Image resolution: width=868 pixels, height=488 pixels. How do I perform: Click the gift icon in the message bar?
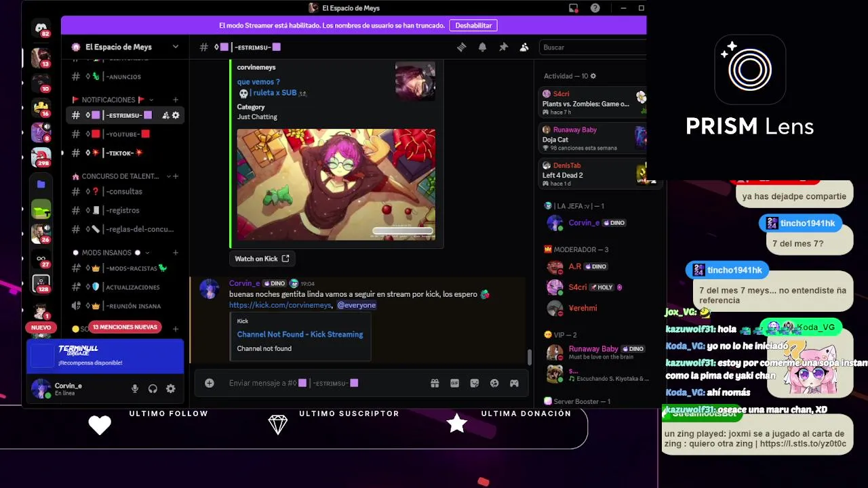pyautogui.click(x=435, y=383)
